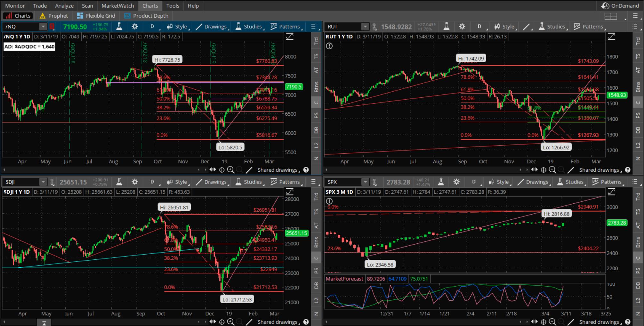Click the drawing line icon in RUT toolbar
Screen dimensions: 644x326
[526, 27]
